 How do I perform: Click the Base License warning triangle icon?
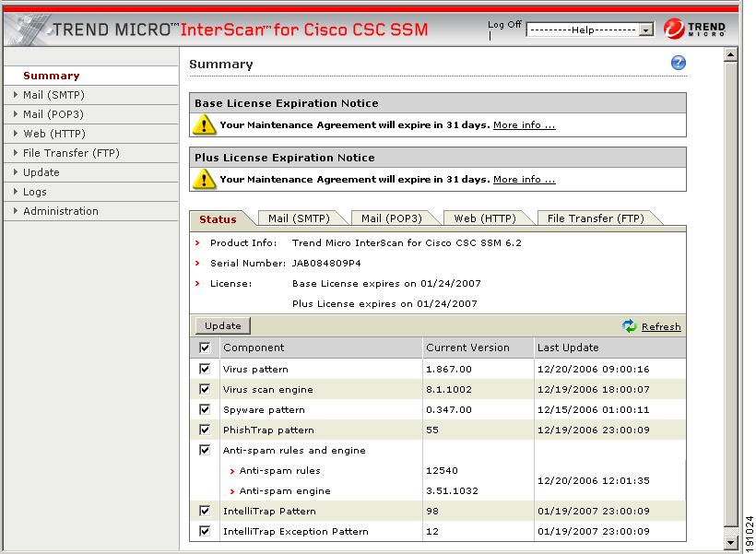pos(205,124)
